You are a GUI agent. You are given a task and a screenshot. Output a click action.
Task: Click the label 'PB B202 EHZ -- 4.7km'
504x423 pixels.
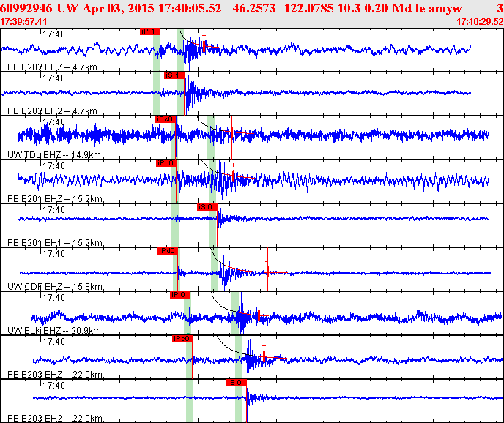52,67
